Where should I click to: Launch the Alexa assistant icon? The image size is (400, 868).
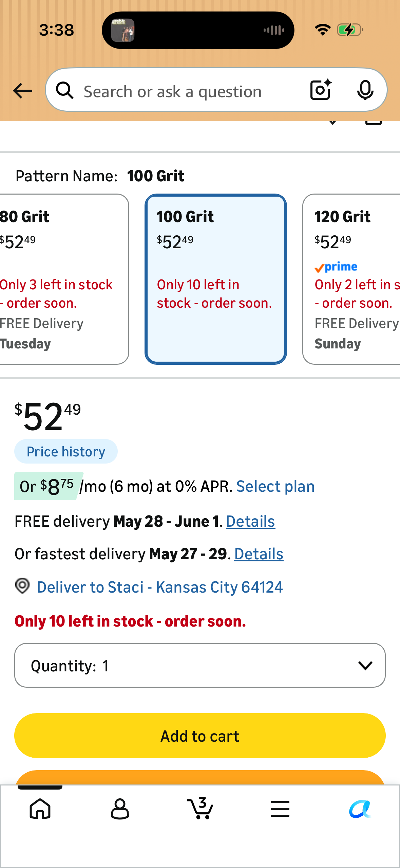(360, 809)
